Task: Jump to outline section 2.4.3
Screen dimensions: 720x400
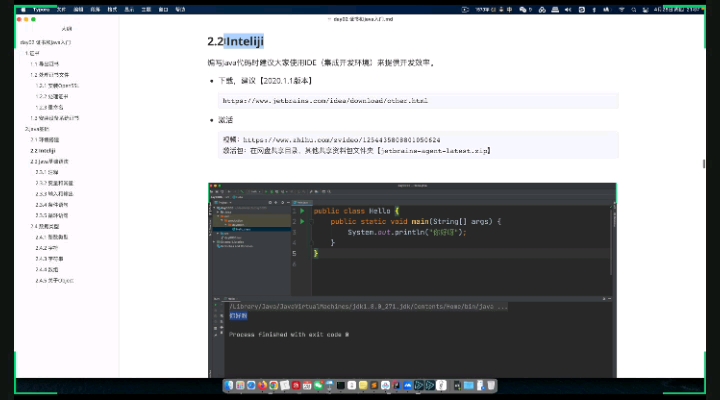Action: click(x=50, y=259)
